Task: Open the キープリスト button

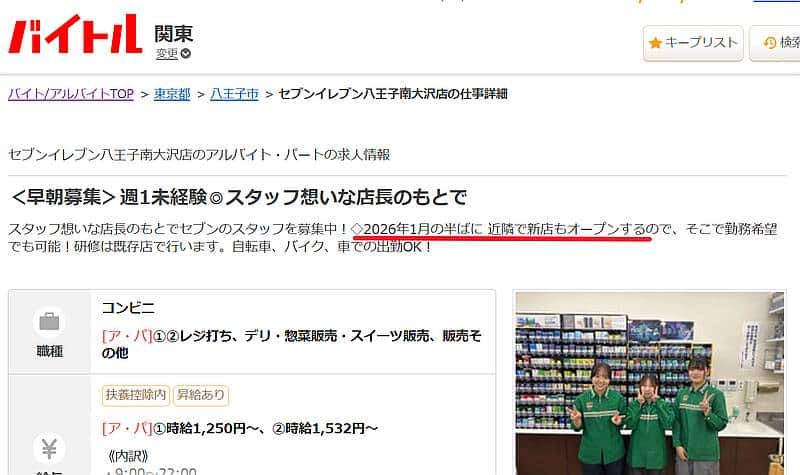Action: coord(693,43)
